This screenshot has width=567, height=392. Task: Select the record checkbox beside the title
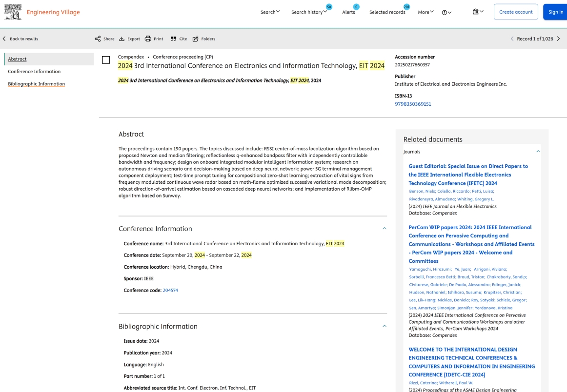pos(106,60)
